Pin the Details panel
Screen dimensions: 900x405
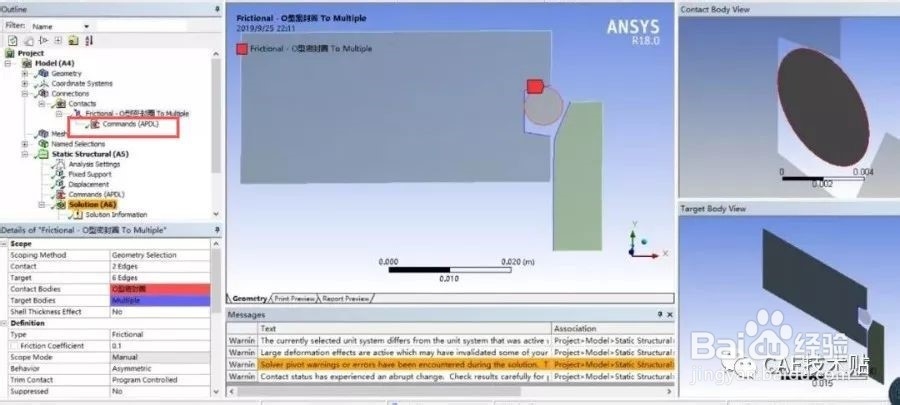click(x=217, y=230)
